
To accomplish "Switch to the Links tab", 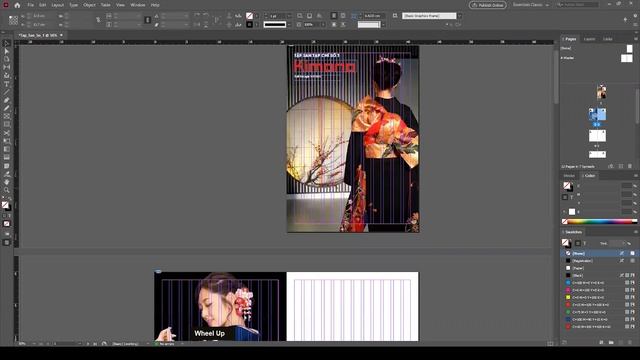I will pos(608,39).
